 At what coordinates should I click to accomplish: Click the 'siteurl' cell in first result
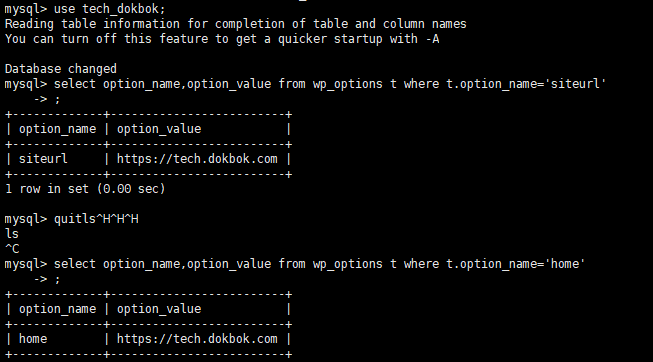(43, 159)
